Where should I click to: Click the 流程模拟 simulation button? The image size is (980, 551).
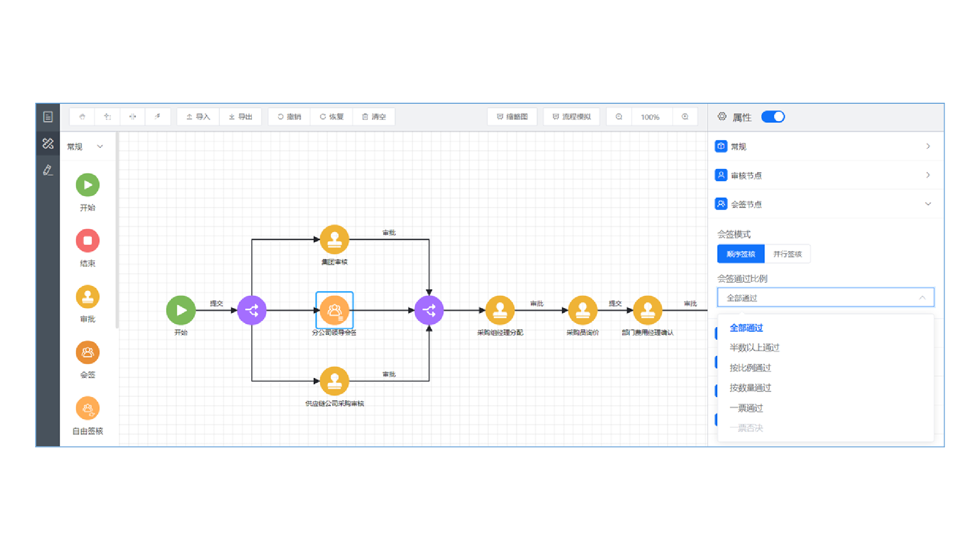coord(572,117)
